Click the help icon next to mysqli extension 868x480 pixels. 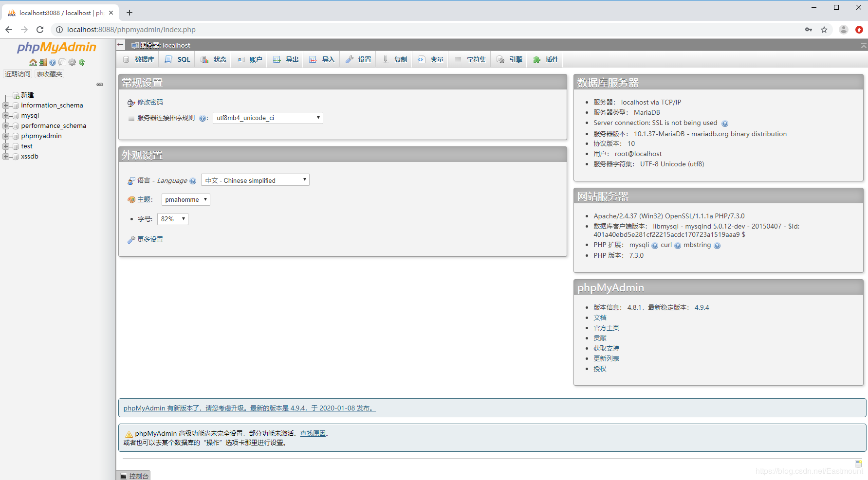click(x=654, y=246)
